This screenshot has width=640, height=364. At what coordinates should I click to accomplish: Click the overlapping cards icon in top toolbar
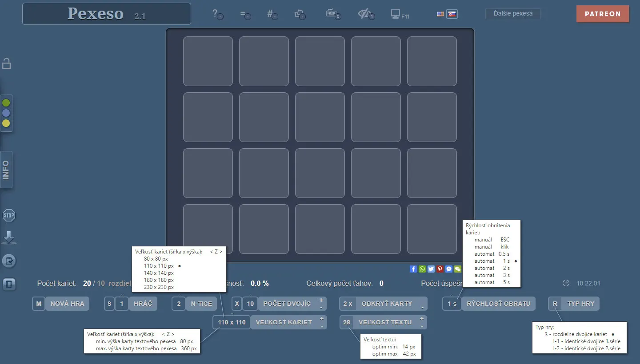pyautogui.click(x=300, y=14)
